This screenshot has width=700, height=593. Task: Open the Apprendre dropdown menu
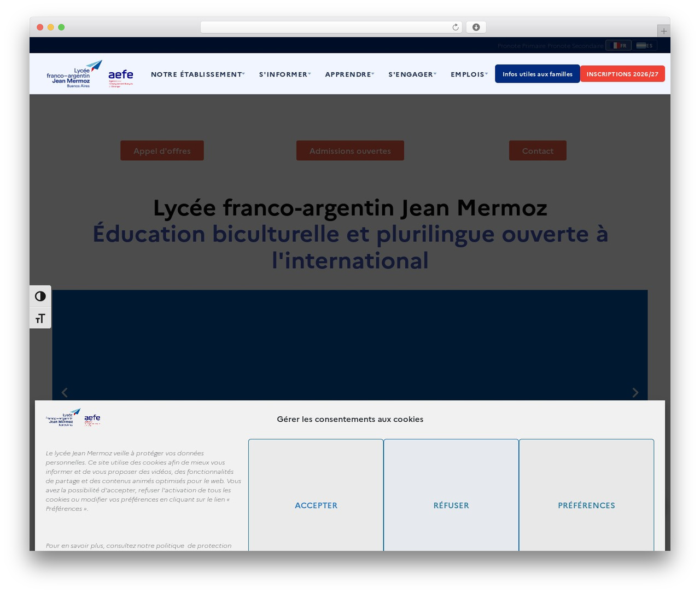[x=350, y=74]
